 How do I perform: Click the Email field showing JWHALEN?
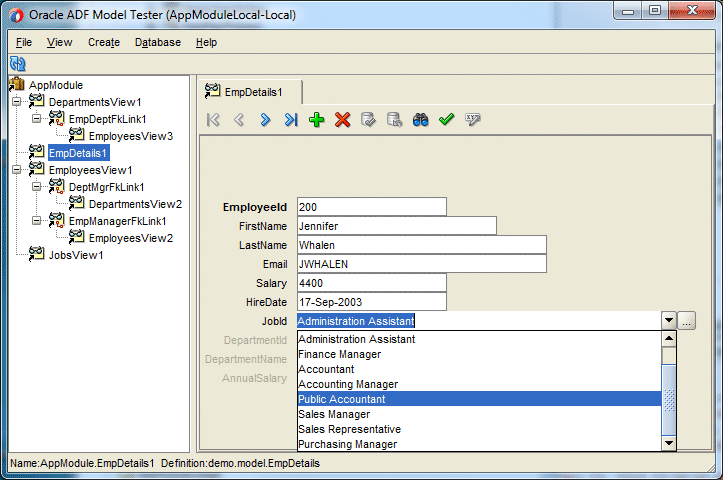click(422, 264)
